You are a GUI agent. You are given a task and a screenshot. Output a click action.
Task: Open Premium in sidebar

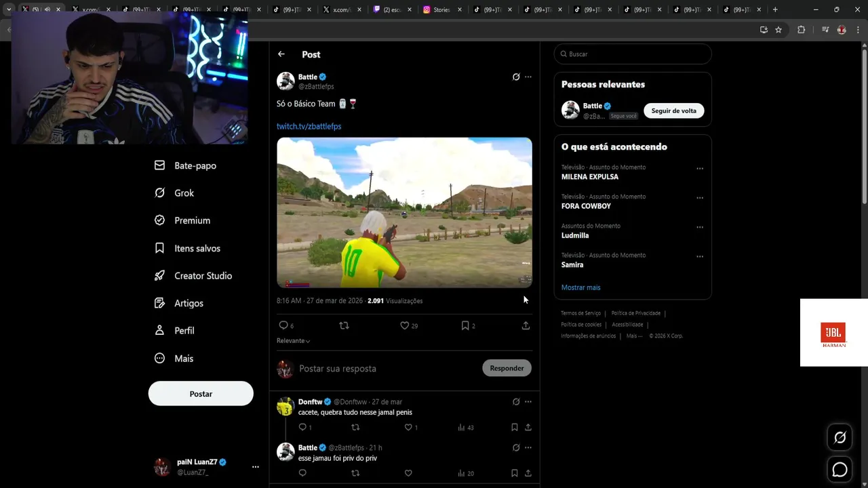pos(182,220)
